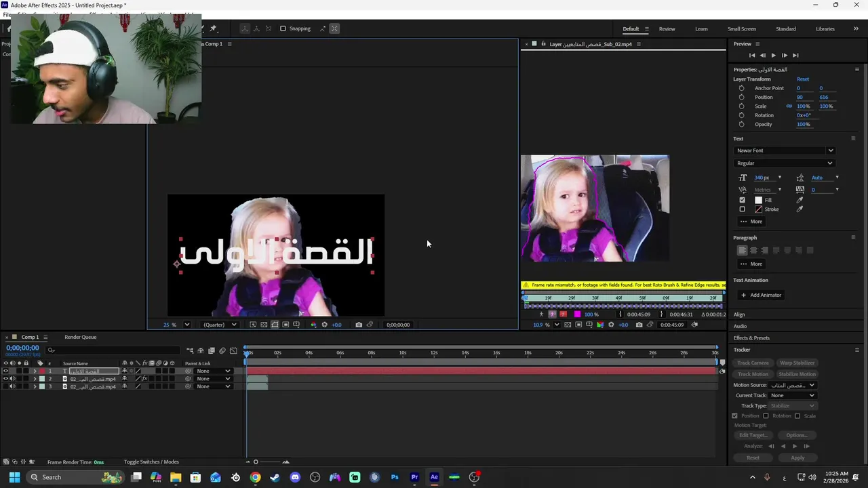Image resolution: width=868 pixels, height=488 pixels.
Task: Open the comp viewer resolution dropdown Quarter
Action: pyautogui.click(x=220, y=325)
